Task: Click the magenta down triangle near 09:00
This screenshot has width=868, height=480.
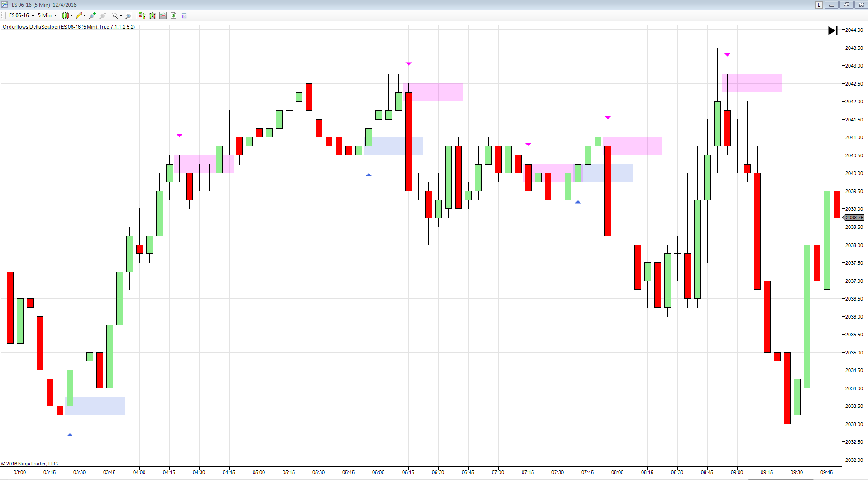Action: pyautogui.click(x=727, y=55)
